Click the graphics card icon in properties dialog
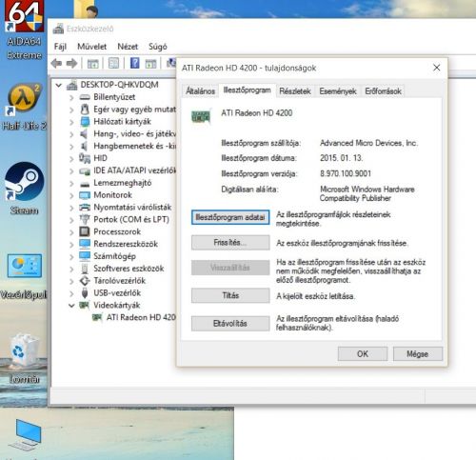 (x=201, y=116)
